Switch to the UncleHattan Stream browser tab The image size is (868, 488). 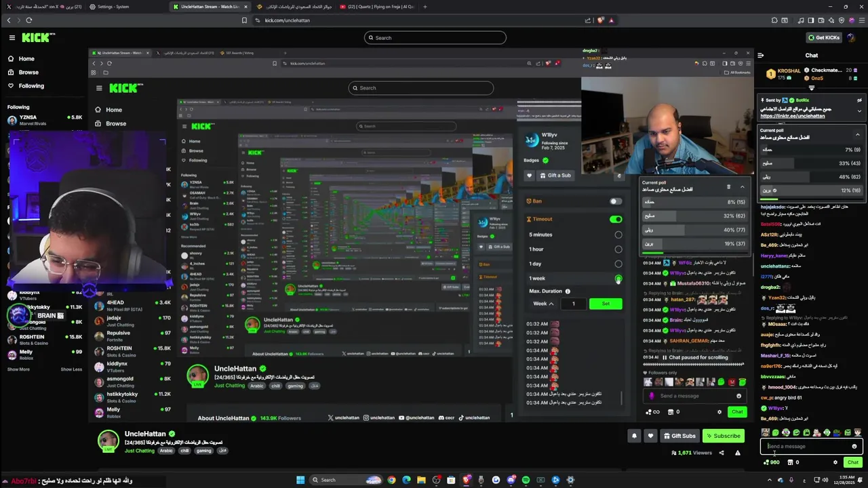click(209, 7)
